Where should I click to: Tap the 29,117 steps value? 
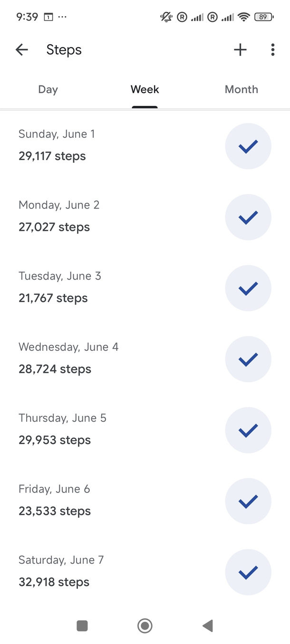52,156
